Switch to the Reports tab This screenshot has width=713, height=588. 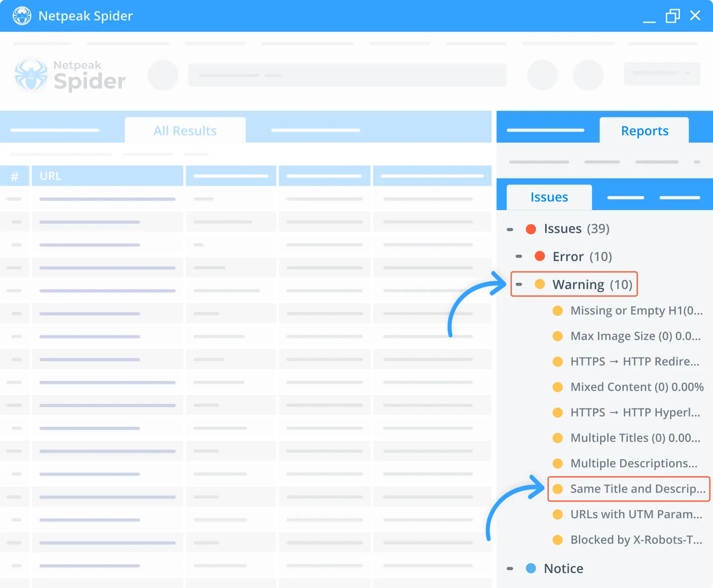645,130
